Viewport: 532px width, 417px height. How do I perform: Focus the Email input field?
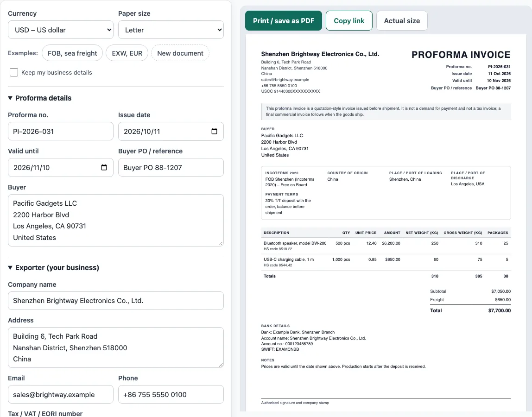pos(61,394)
